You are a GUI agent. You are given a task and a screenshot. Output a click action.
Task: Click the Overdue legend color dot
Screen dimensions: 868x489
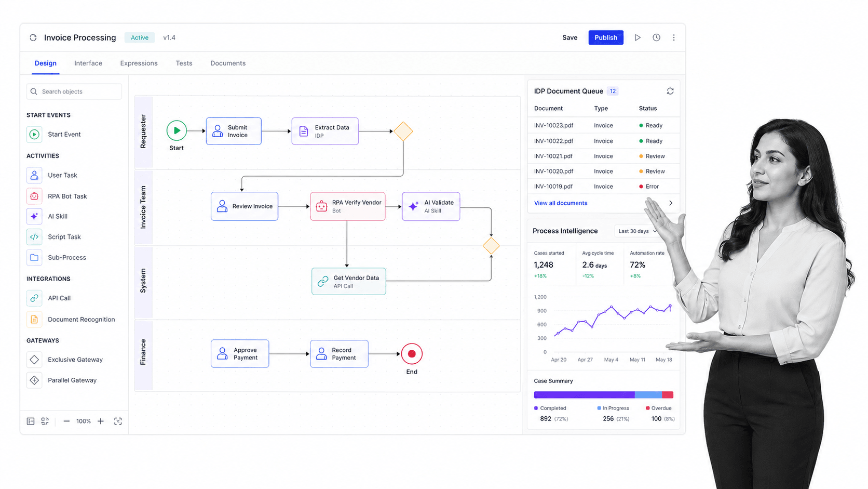(x=648, y=408)
